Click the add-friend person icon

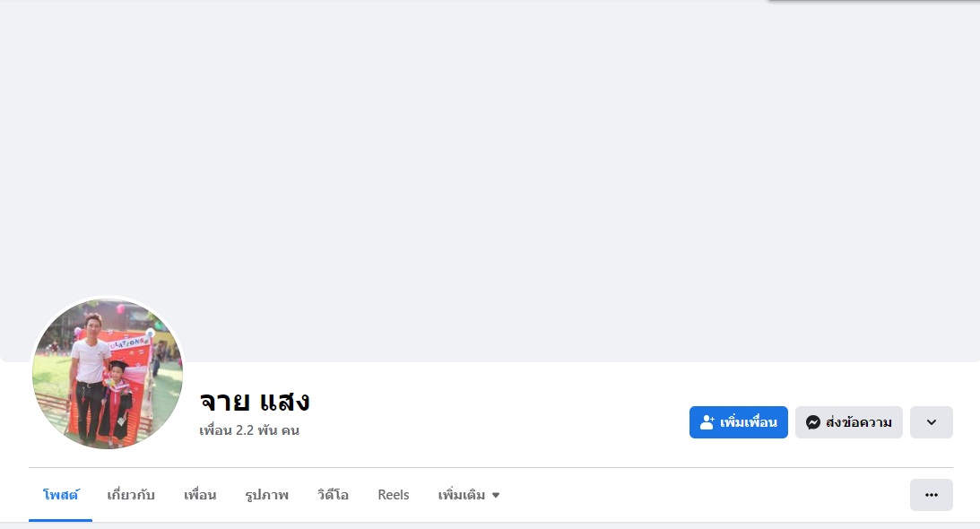point(707,422)
